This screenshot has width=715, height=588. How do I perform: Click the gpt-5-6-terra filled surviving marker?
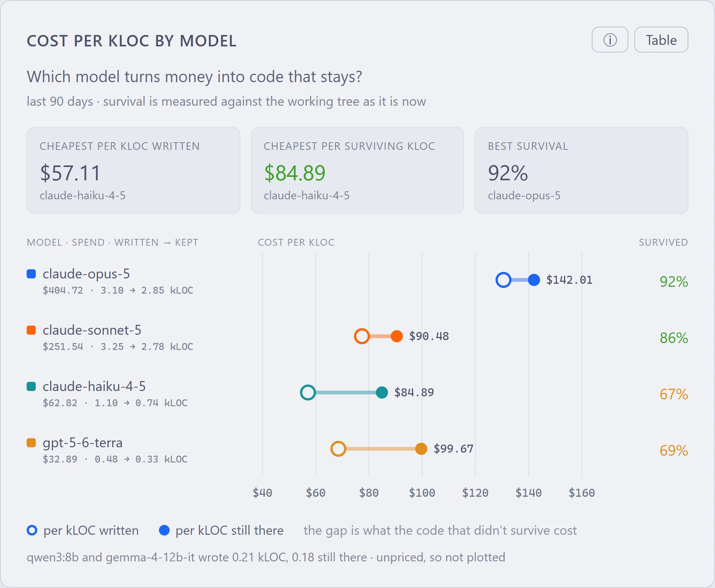pos(421,449)
